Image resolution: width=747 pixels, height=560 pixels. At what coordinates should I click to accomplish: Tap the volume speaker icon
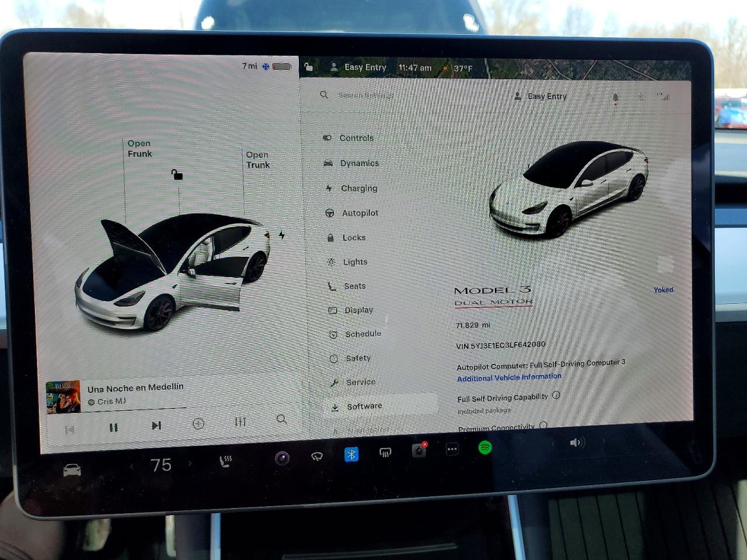[577, 443]
